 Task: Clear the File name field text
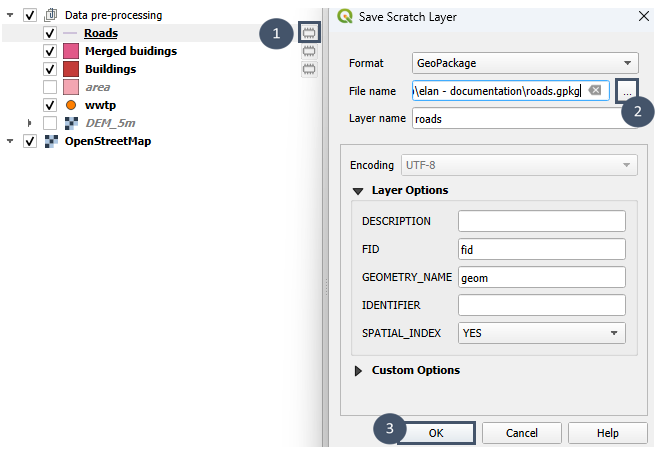[595, 91]
